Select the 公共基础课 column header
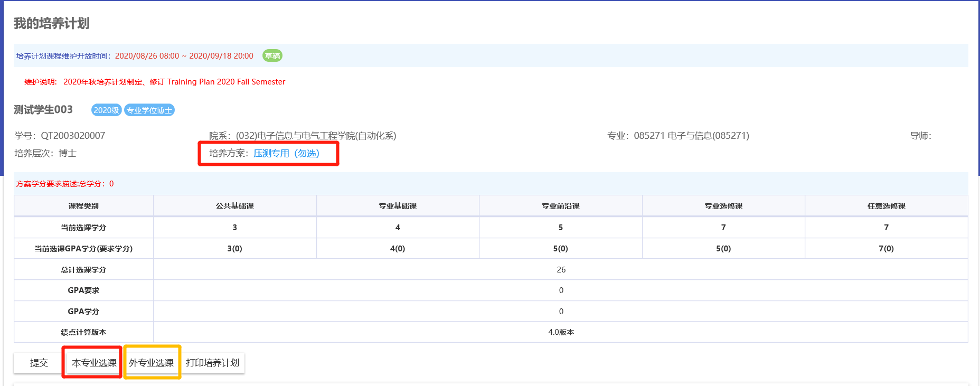The height and width of the screenshot is (386, 980). pyautogui.click(x=234, y=206)
